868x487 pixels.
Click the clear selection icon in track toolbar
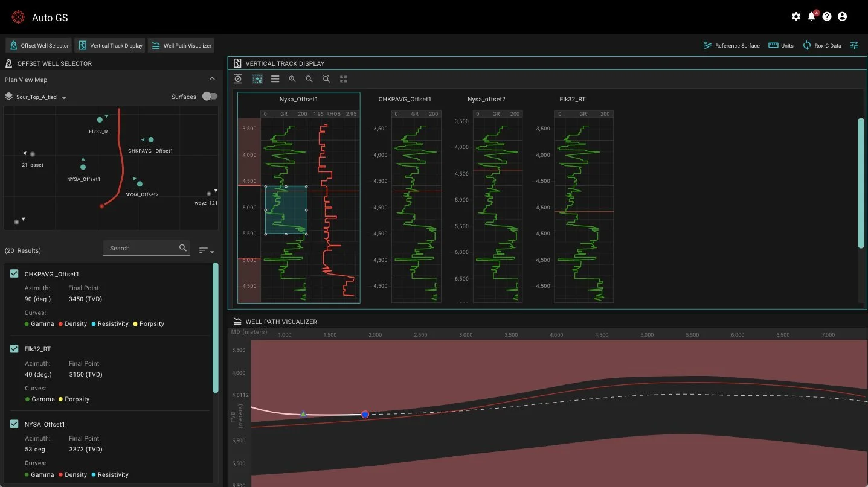click(238, 79)
